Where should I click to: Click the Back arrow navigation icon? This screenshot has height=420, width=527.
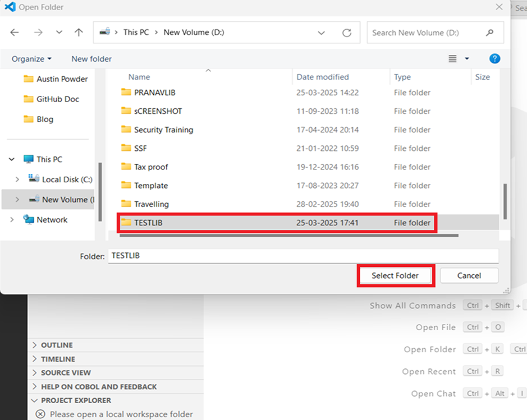pyautogui.click(x=15, y=33)
